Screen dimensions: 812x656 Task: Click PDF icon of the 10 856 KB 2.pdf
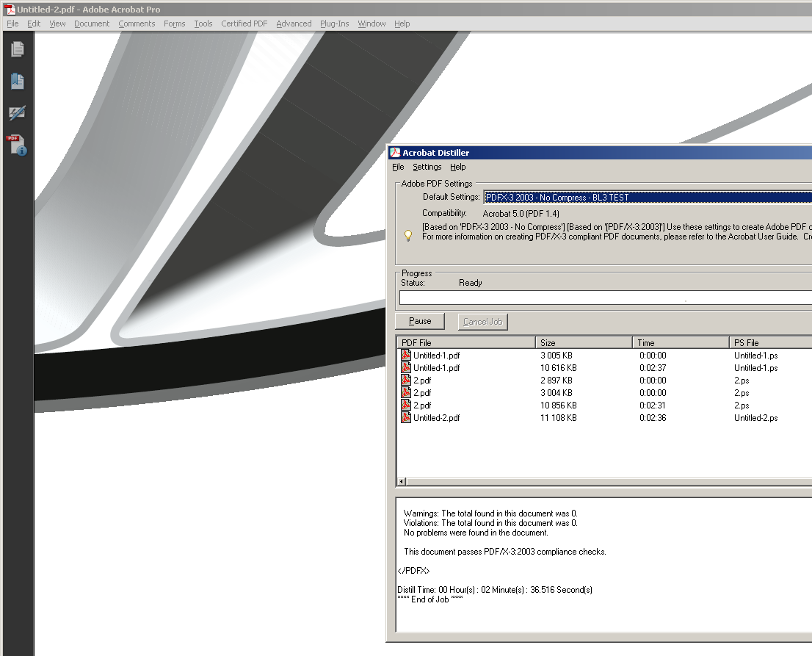[406, 405]
